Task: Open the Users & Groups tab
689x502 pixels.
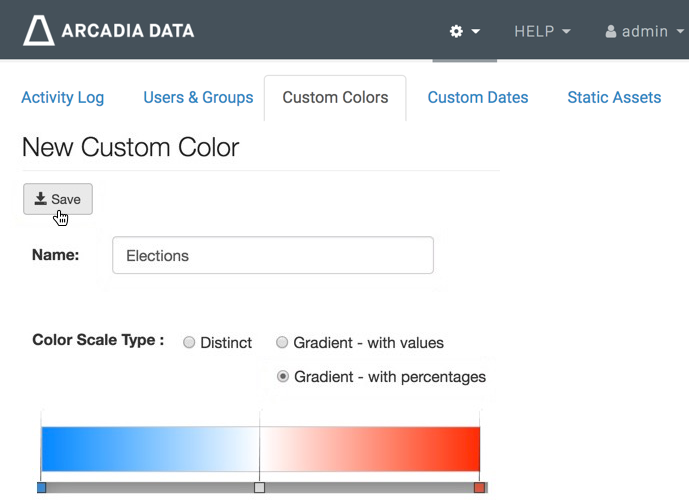Action: [x=198, y=97]
